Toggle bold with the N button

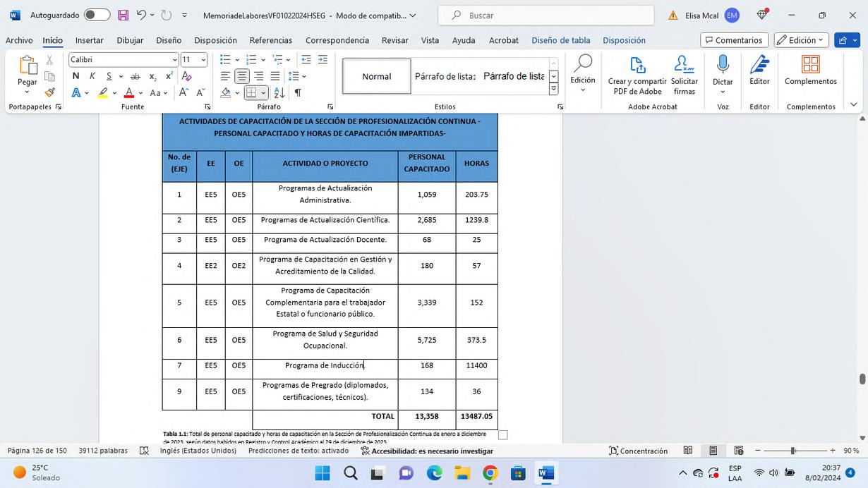[76, 76]
